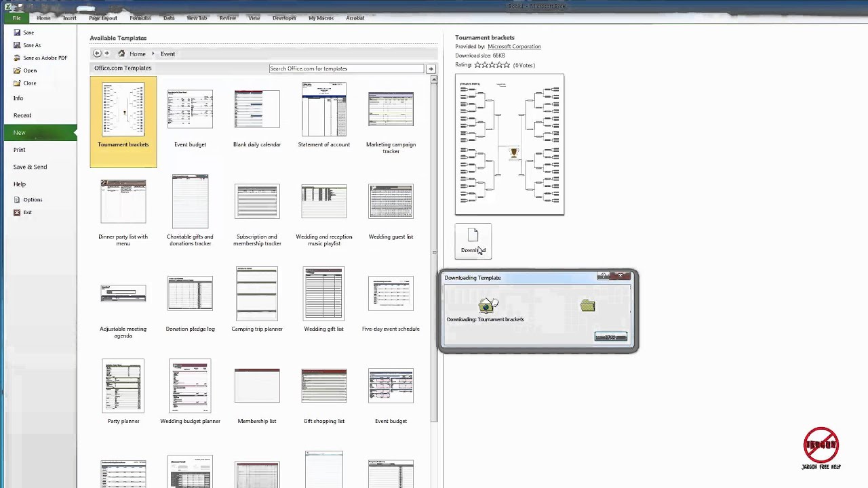868x488 pixels.
Task: Start the template search with arrow button
Action: tap(431, 68)
